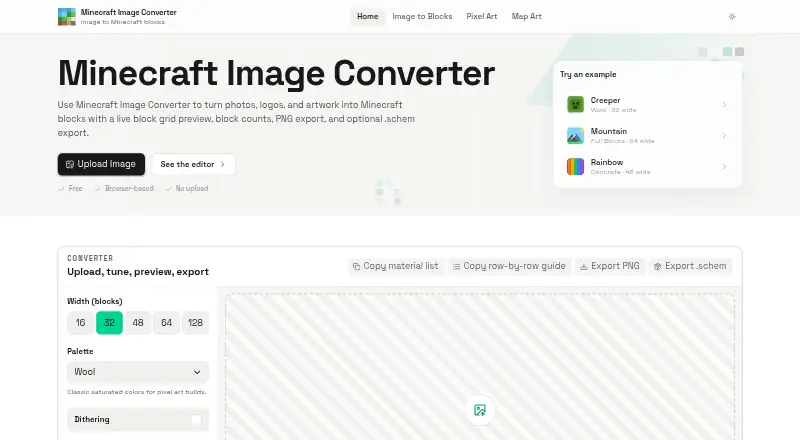Open the Wool palette dropdown
800x440 pixels.
tap(138, 372)
